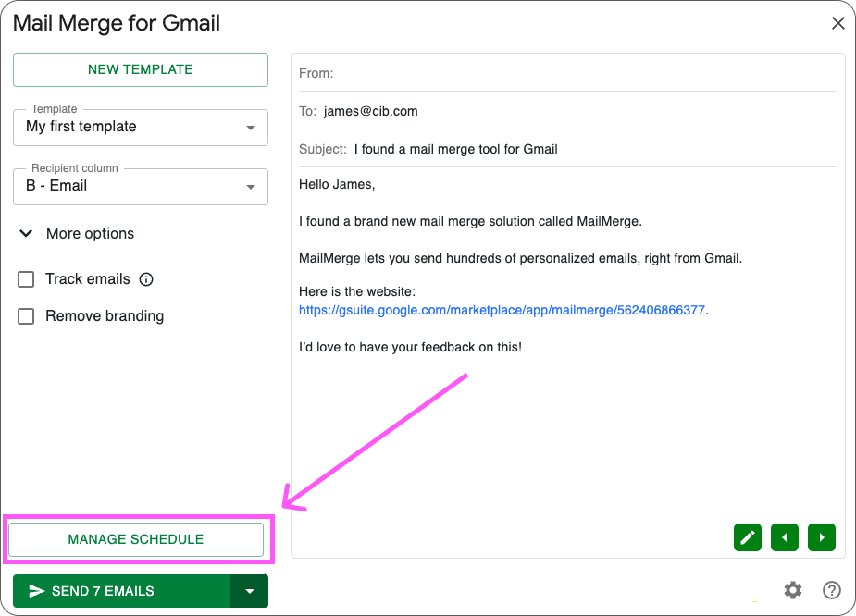Click SEND 7 EMAILS button
856x616 pixels.
tap(122, 591)
